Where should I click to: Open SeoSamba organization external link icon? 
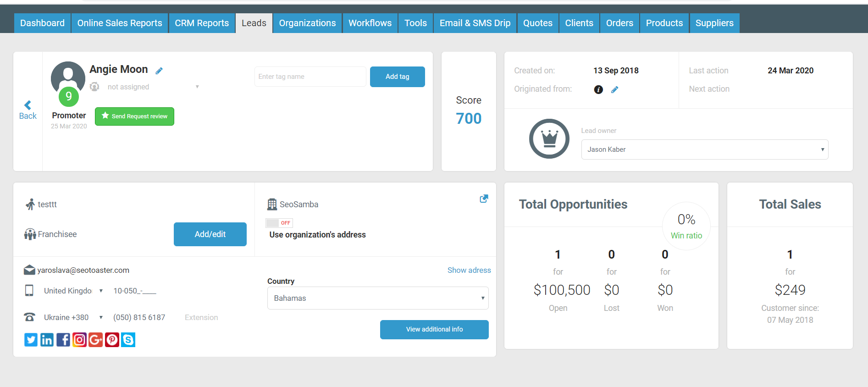pyautogui.click(x=484, y=199)
